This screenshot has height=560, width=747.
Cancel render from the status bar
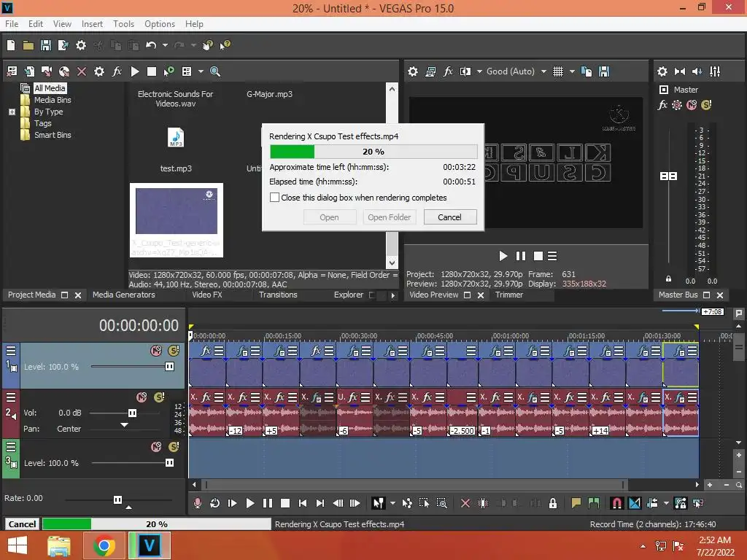[x=22, y=524]
